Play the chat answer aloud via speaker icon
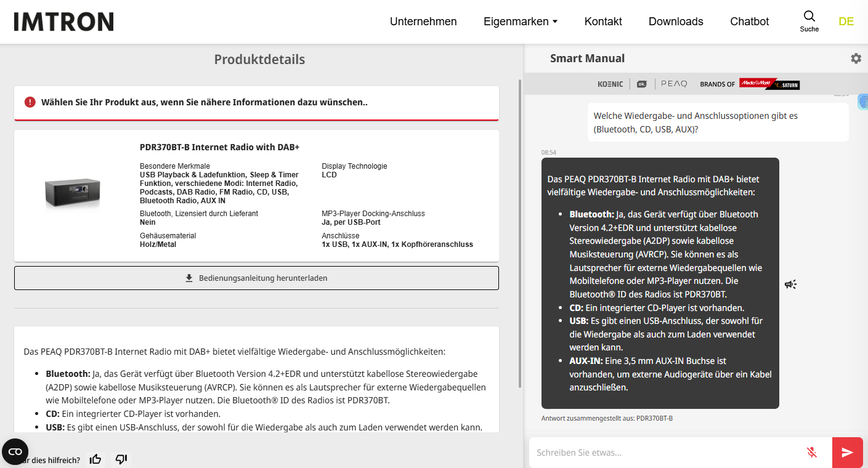 tap(790, 284)
